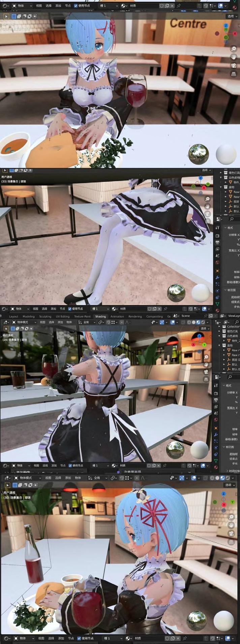Screen dimensions: 240x644
Task: Switch to Modeling workspace tab
Action: [29, 316]
